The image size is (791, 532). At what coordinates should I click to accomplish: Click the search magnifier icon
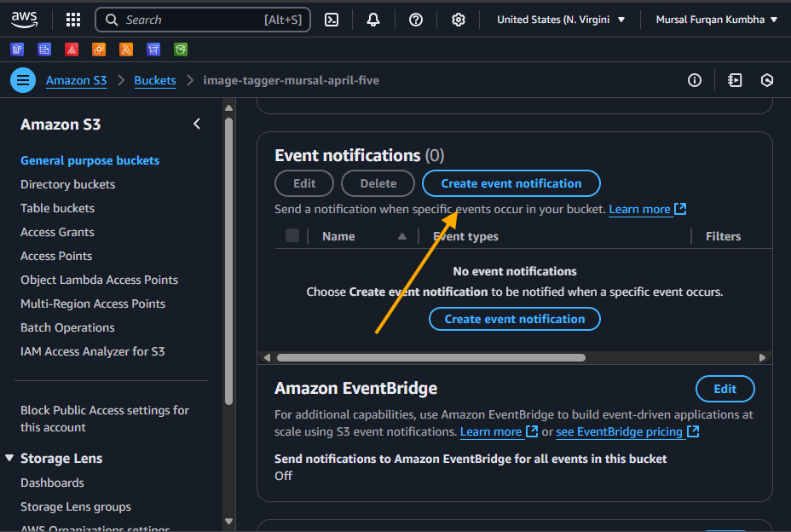click(112, 20)
